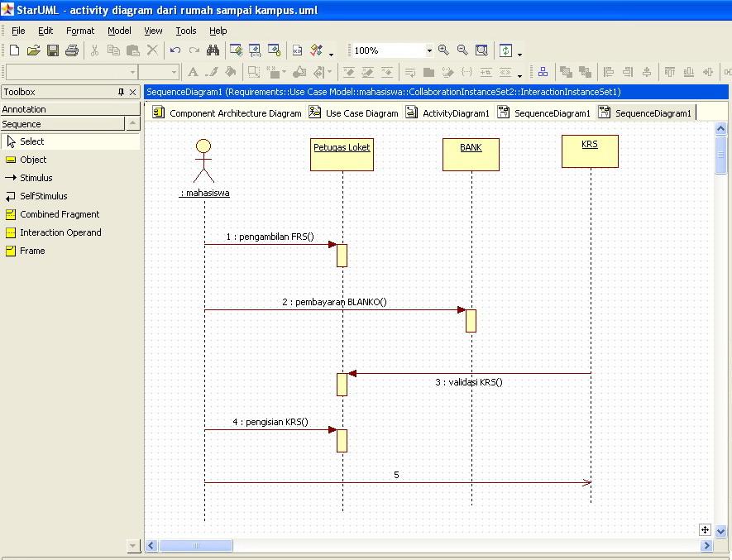Click the Layout Diagram icon
This screenshot has height=560, width=732.
[543, 72]
